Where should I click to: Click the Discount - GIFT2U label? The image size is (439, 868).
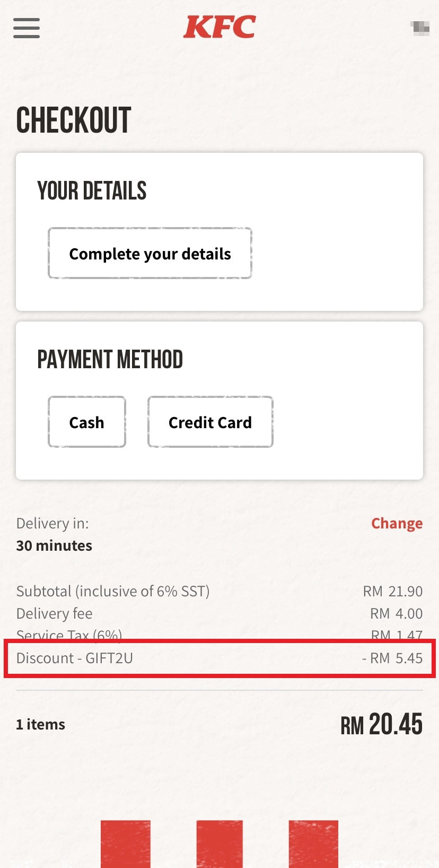[x=75, y=658]
